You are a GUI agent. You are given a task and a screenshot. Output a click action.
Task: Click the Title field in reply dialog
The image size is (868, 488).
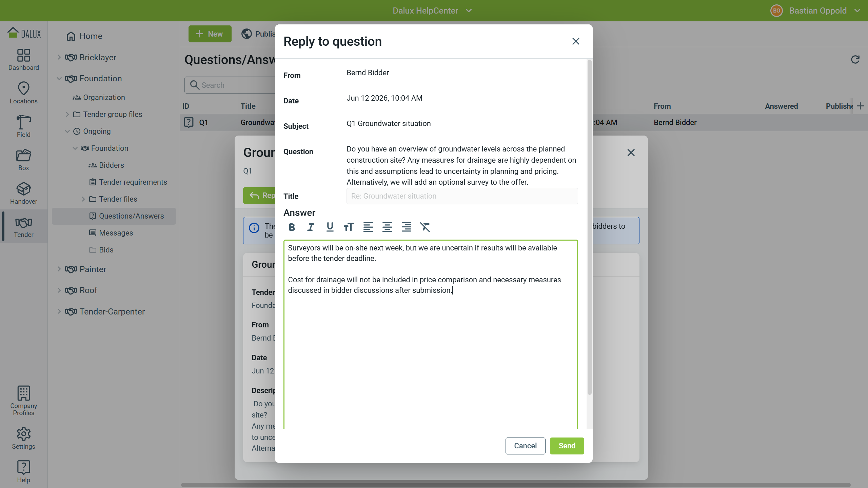point(462,196)
